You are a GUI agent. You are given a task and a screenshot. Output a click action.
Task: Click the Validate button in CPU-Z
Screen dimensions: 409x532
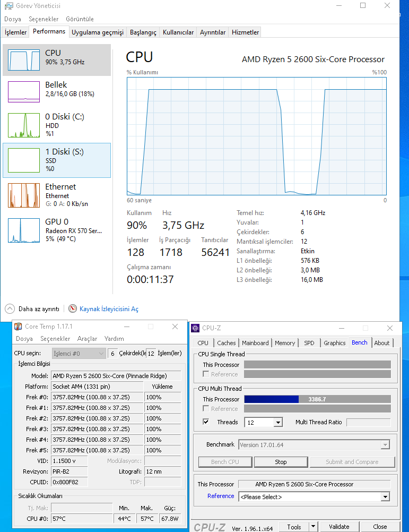click(x=339, y=527)
